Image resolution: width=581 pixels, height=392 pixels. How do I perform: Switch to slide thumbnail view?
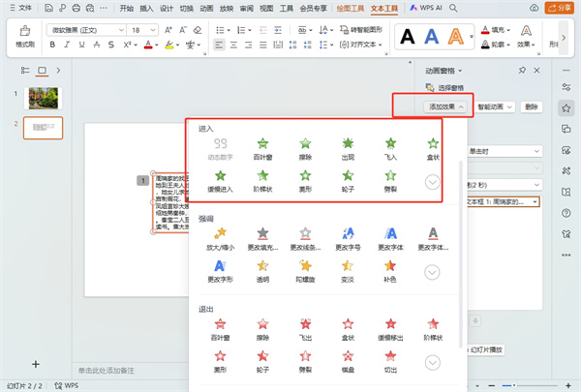tap(42, 70)
